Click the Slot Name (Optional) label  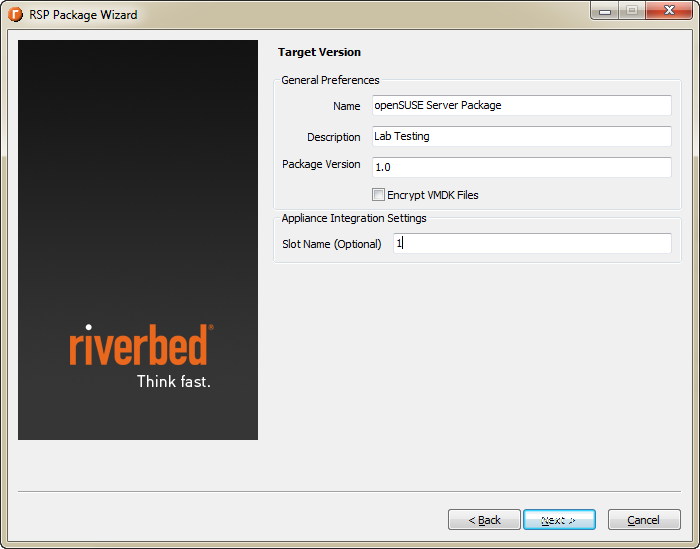pyautogui.click(x=332, y=244)
